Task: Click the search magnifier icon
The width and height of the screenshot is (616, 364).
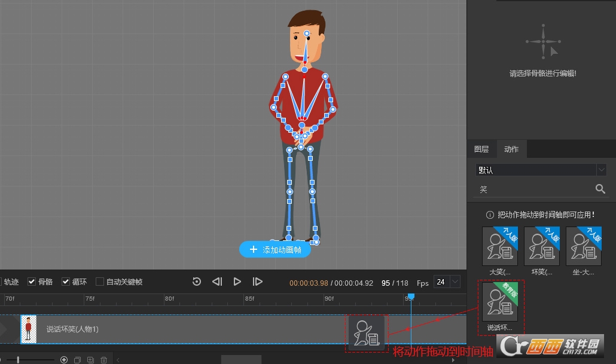Action: (600, 189)
